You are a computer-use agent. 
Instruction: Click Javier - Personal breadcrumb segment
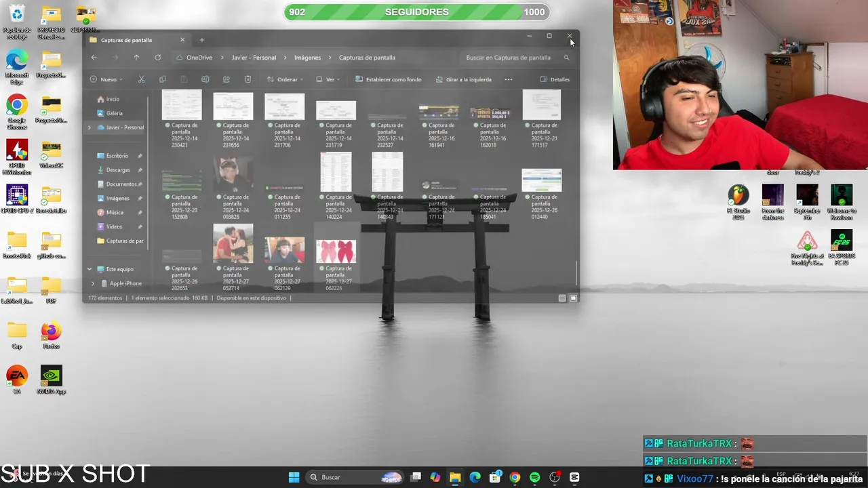[254, 58]
